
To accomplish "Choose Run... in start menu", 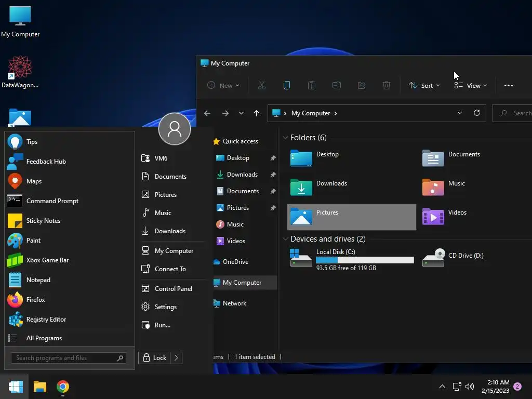I will 173,325.
